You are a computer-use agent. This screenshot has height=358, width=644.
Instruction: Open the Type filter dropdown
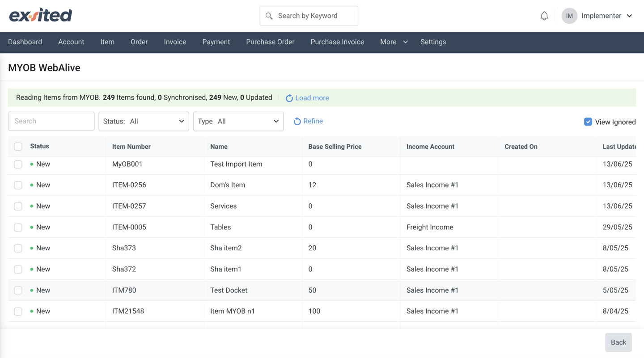click(238, 121)
